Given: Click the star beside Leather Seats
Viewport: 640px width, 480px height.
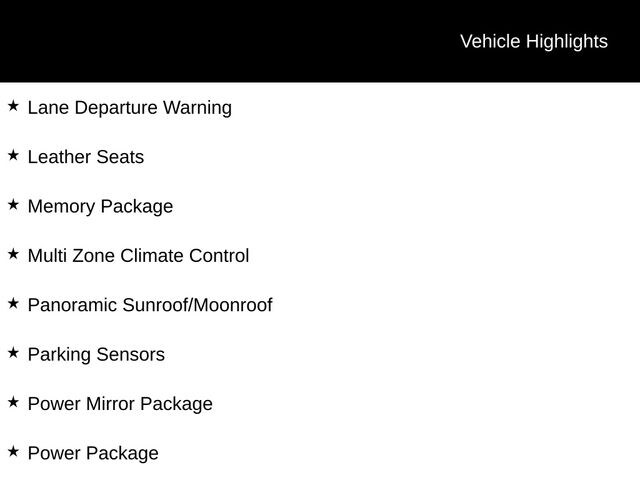Looking at the screenshot, I should [13, 156].
